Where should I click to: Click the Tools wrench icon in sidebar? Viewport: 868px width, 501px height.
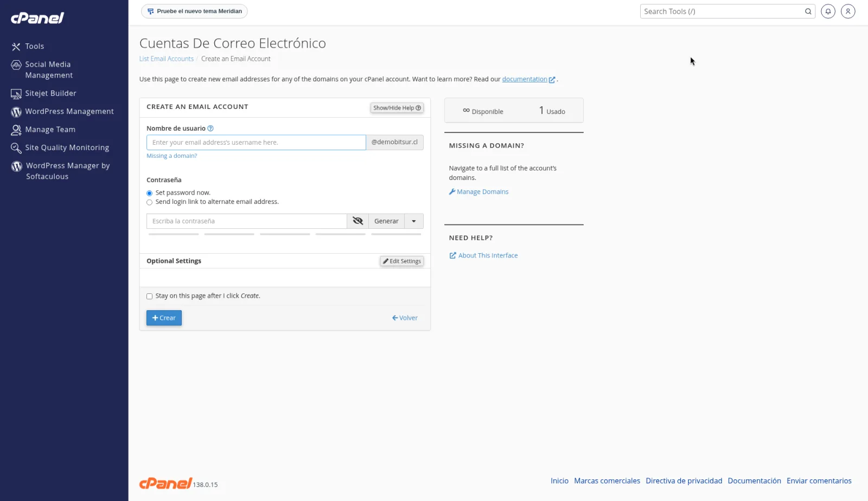click(16, 47)
